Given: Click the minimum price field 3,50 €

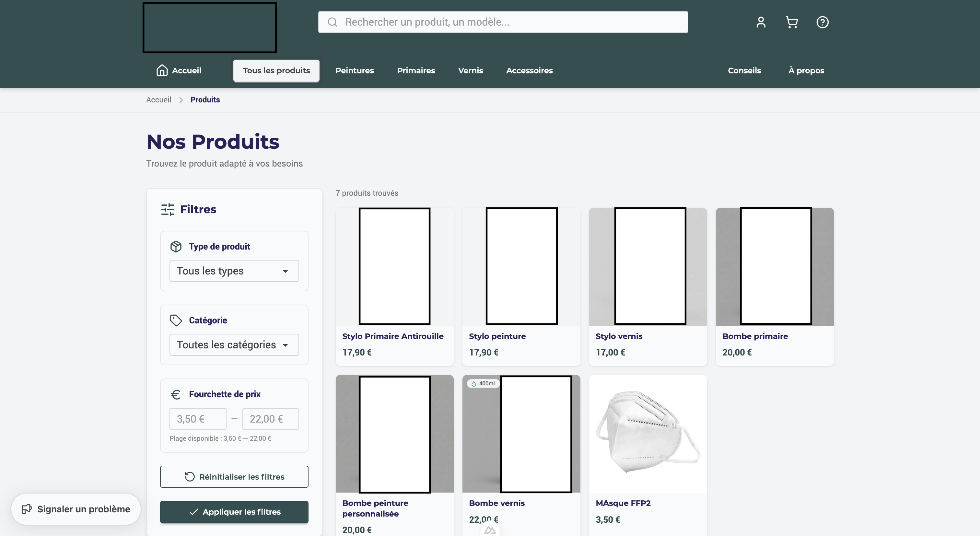Looking at the screenshot, I should (x=197, y=419).
